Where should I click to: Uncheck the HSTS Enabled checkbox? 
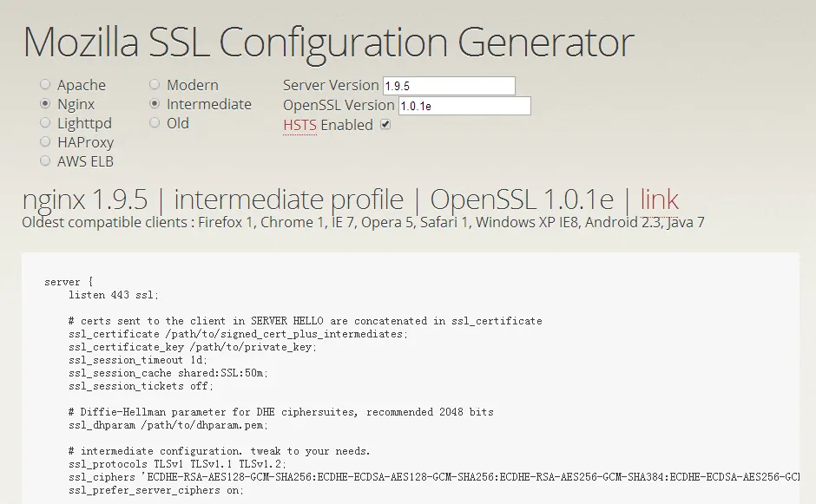tap(385, 124)
